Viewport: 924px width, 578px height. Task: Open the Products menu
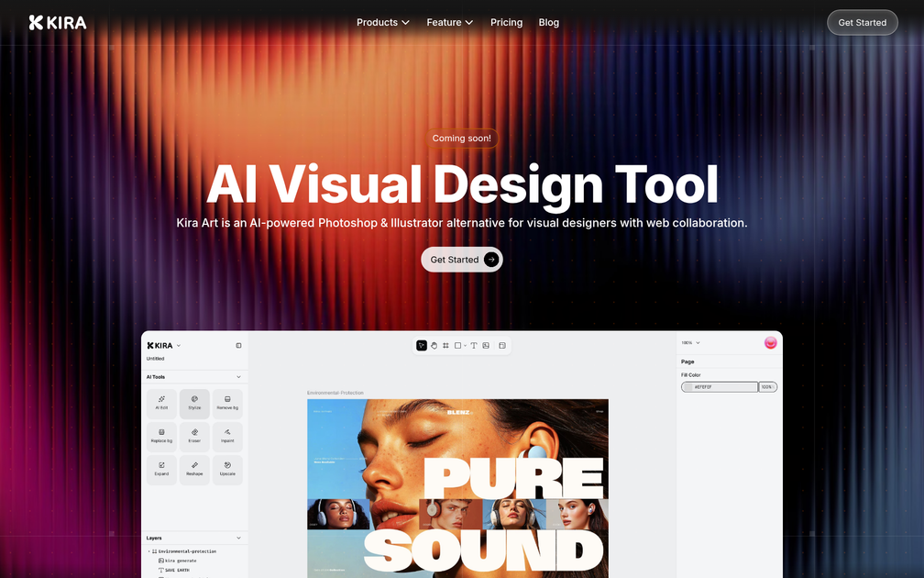pos(383,22)
